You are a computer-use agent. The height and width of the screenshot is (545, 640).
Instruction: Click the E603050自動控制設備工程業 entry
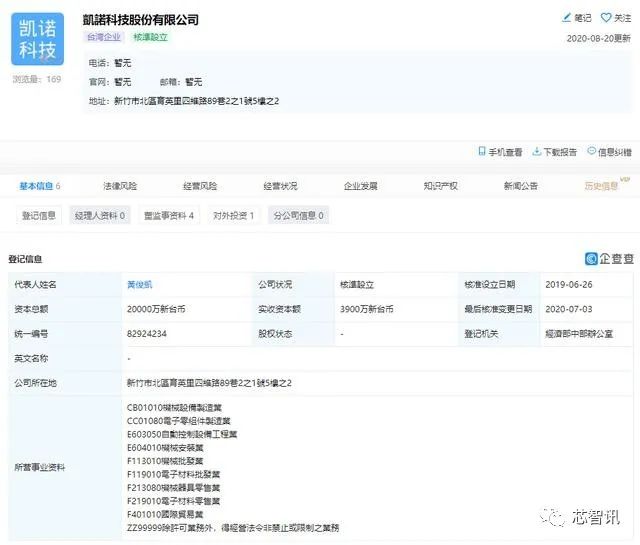point(182,434)
